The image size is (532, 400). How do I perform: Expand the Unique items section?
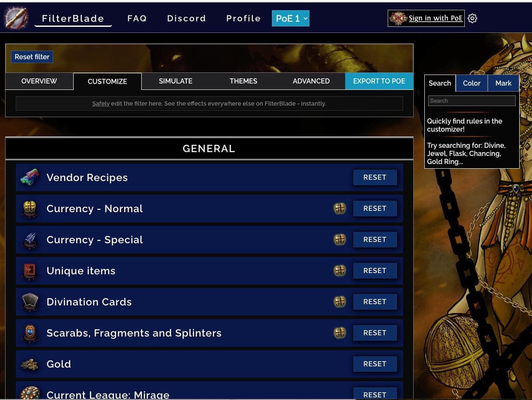(x=209, y=271)
